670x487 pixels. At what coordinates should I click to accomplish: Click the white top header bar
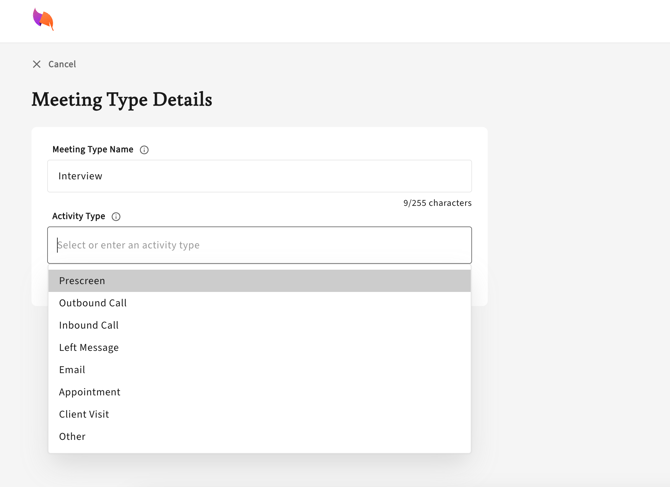(350, 20)
